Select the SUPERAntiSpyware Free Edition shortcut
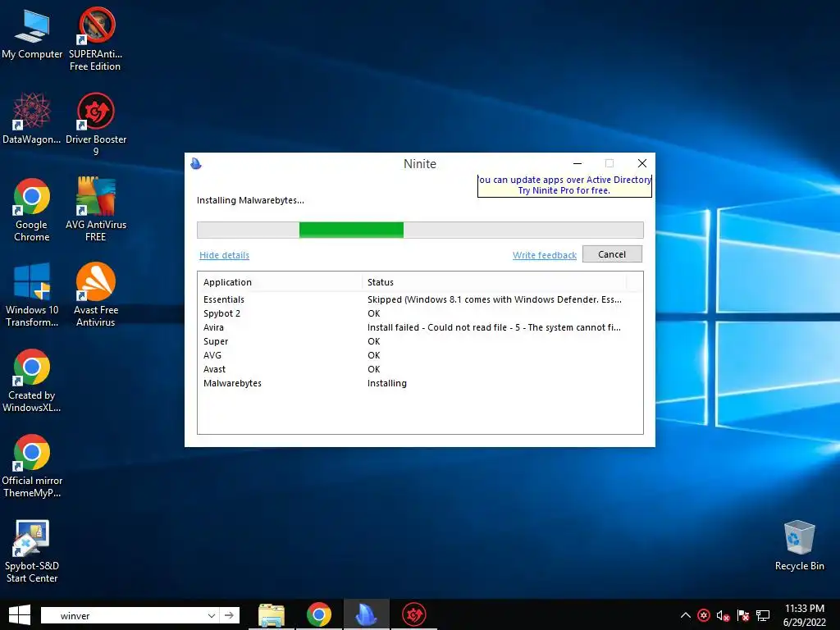Viewport: 840px width, 630px height. coord(95,39)
